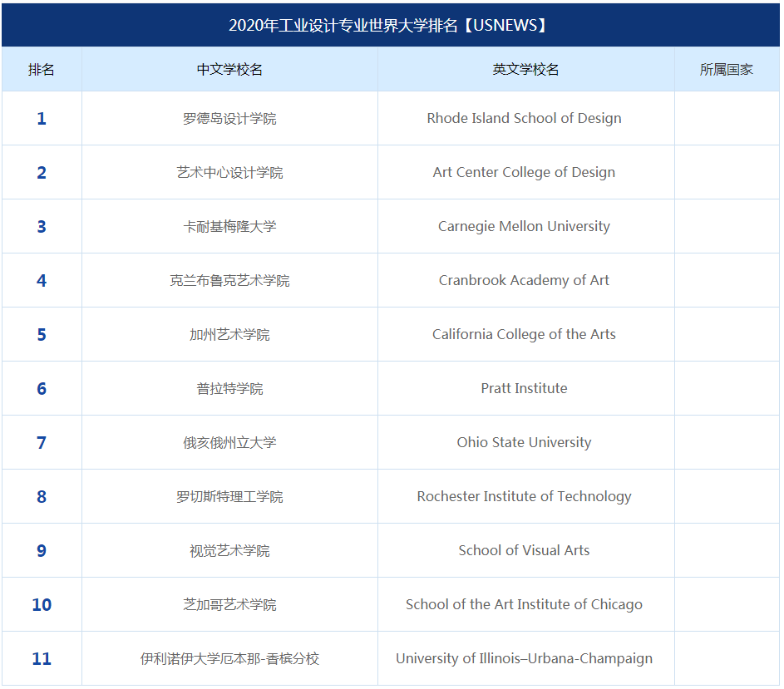Click 'School of the Art Institute of Chicago'
Viewport: 784px width, 689px height.
(x=524, y=604)
